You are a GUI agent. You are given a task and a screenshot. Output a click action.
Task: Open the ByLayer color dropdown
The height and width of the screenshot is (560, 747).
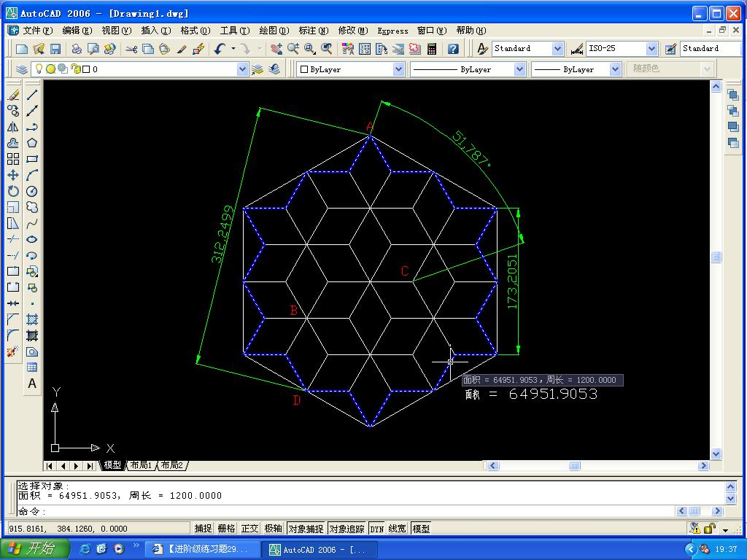coord(398,69)
